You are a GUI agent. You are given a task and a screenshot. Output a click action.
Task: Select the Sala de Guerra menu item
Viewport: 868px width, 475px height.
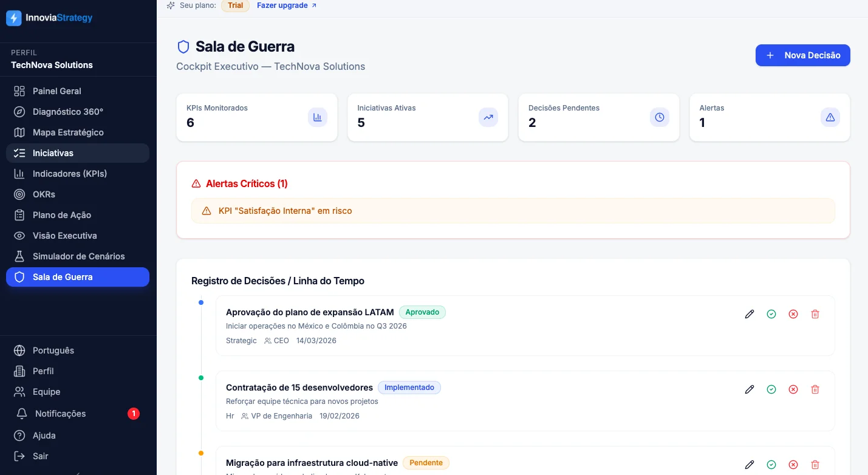tap(78, 277)
